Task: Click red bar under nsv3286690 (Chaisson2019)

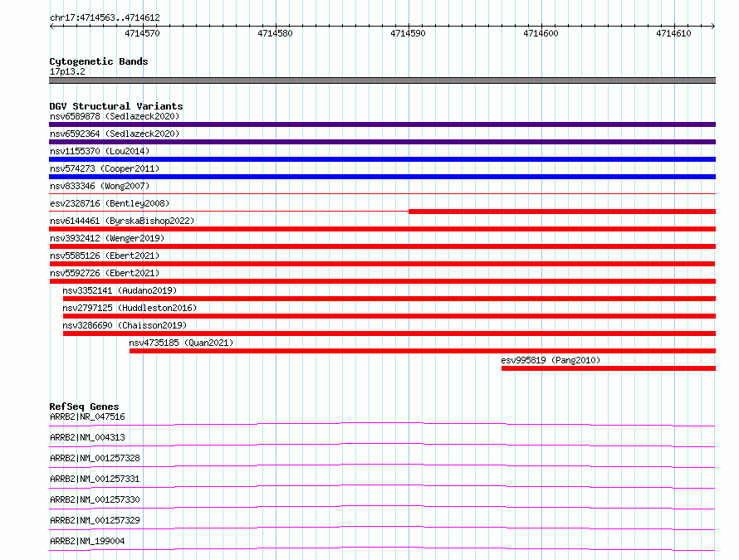Action: [389, 334]
